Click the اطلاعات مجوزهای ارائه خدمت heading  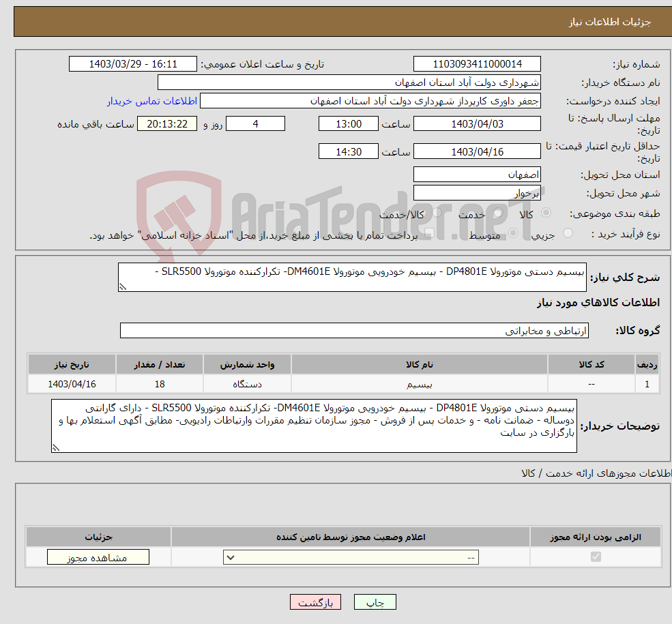click(596, 473)
